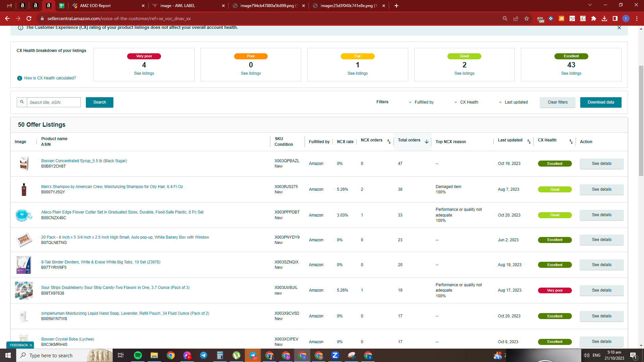644x362 pixels.
Task: See listings rated Very poor
Action: (x=144, y=73)
